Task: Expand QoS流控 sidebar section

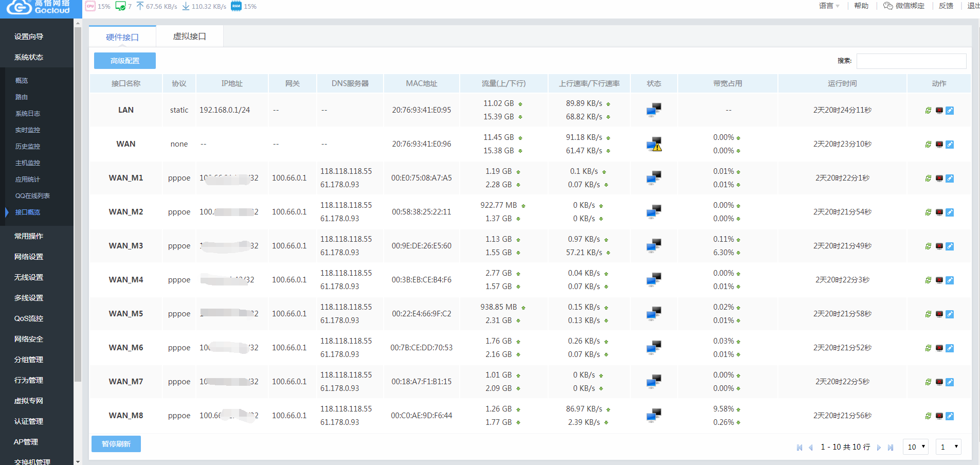Action: tap(29, 318)
